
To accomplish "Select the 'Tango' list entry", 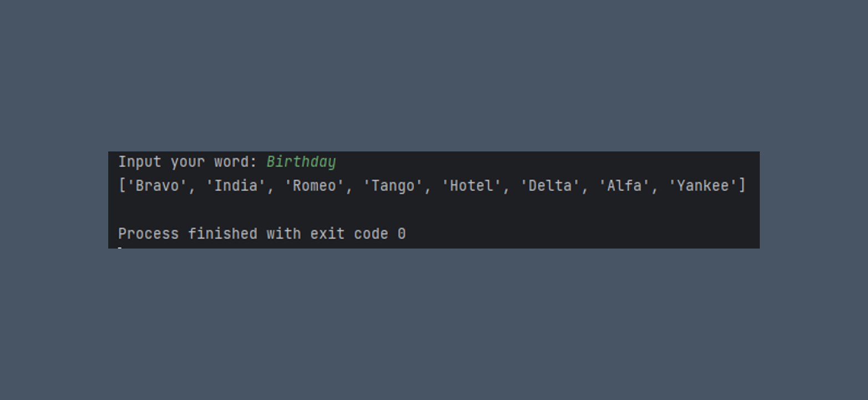I will (x=393, y=186).
